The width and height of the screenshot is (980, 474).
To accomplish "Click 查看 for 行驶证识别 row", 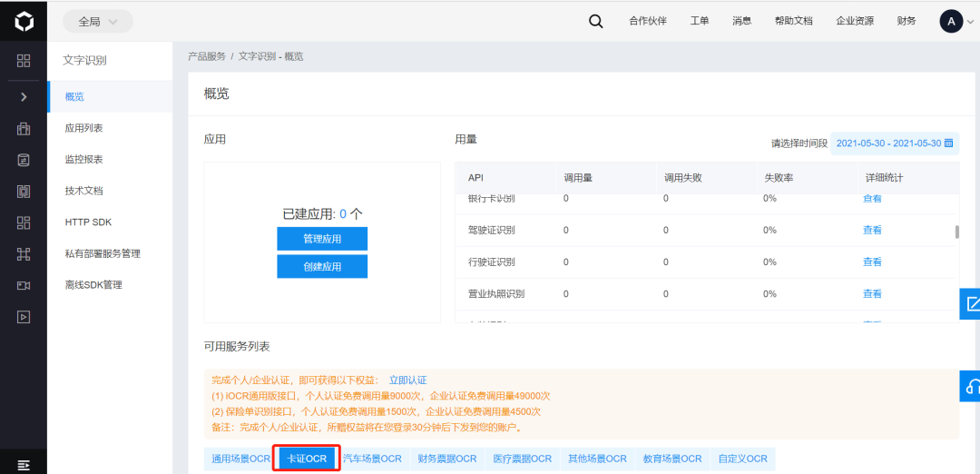I will [x=872, y=262].
